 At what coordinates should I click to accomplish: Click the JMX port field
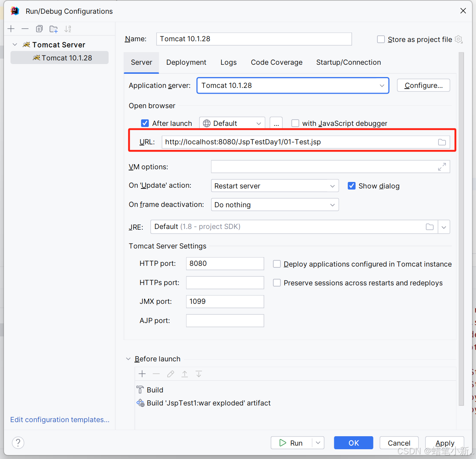225,302
